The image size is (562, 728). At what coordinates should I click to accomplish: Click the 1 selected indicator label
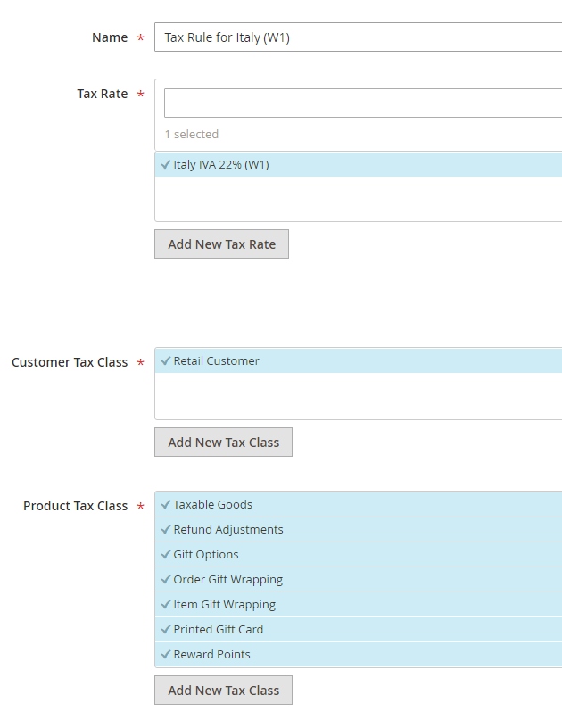pyautogui.click(x=192, y=134)
